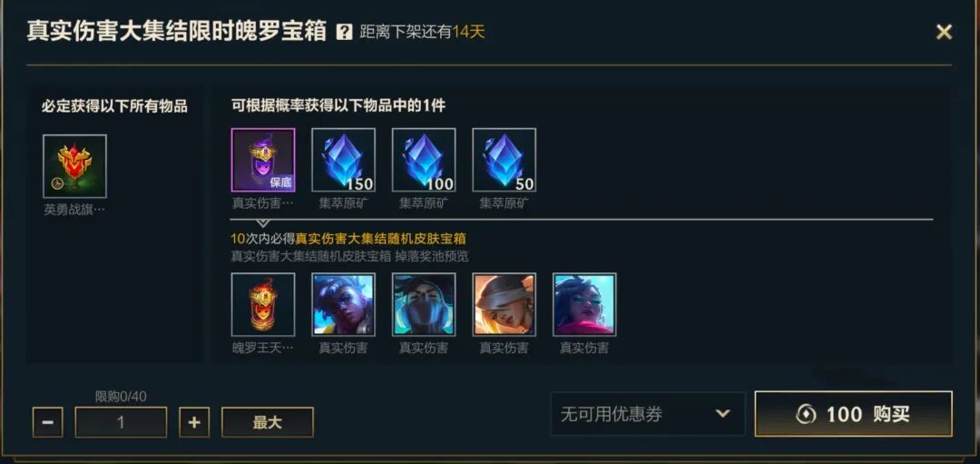Open the 无可用优惠券 coupon dropdown
The image size is (980, 464).
[648, 414]
